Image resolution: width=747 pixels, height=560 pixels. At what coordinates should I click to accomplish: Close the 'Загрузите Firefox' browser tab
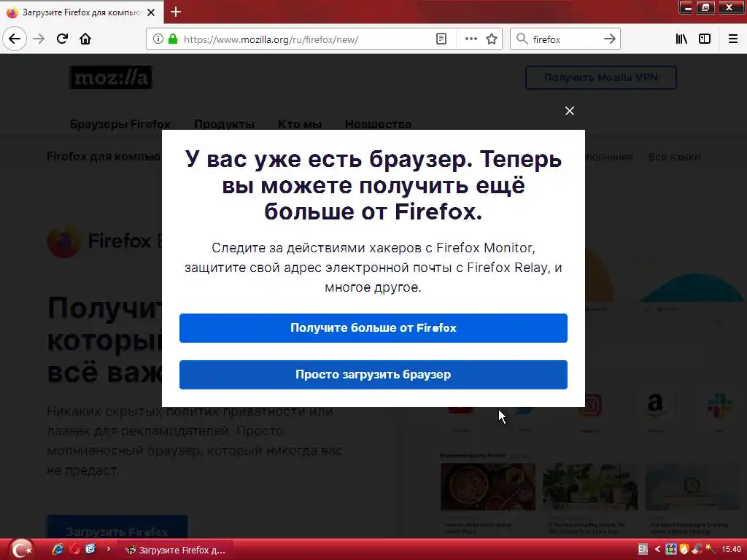tap(151, 12)
